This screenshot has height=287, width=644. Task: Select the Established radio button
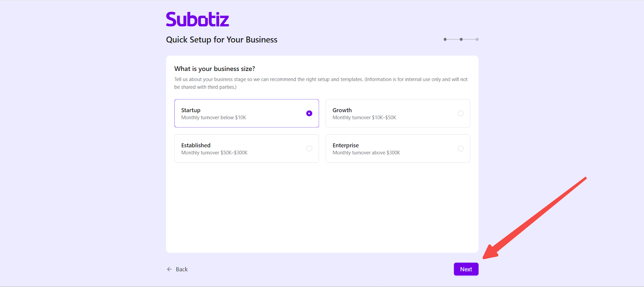click(309, 149)
